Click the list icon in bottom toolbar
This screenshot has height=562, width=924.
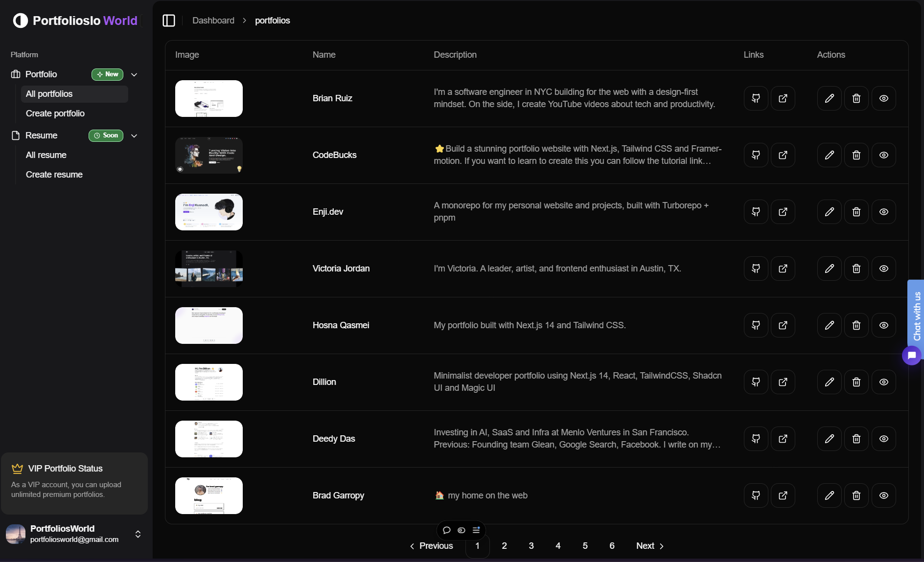(476, 530)
